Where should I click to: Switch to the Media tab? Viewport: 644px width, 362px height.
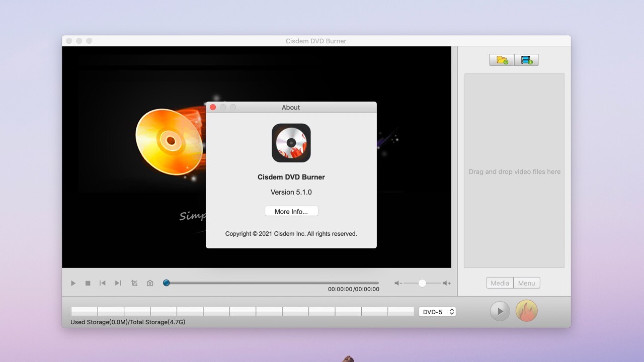(x=500, y=283)
